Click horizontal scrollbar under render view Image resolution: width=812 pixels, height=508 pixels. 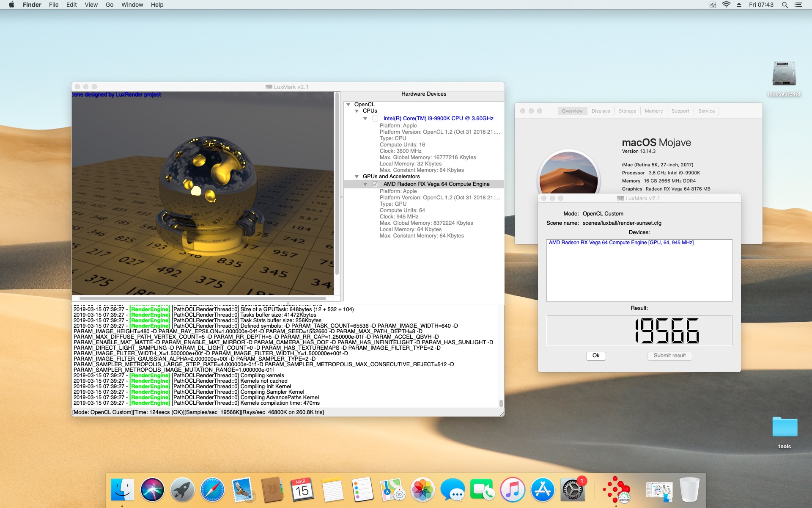tap(203, 298)
